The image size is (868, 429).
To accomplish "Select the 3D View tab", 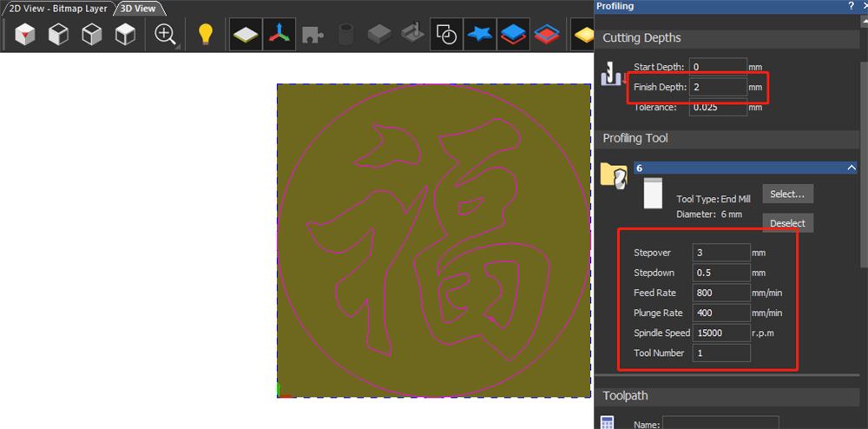I will tap(137, 9).
